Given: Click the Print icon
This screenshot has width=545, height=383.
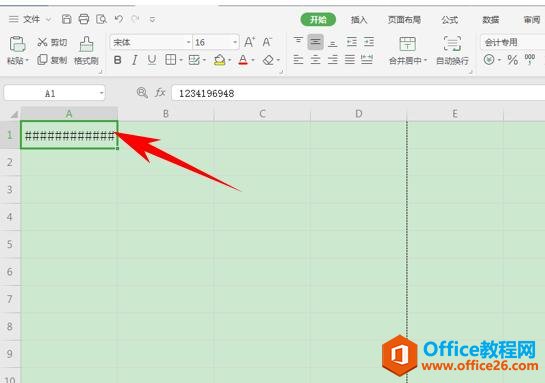Looking at the screenshot, I should click(84, 19).
